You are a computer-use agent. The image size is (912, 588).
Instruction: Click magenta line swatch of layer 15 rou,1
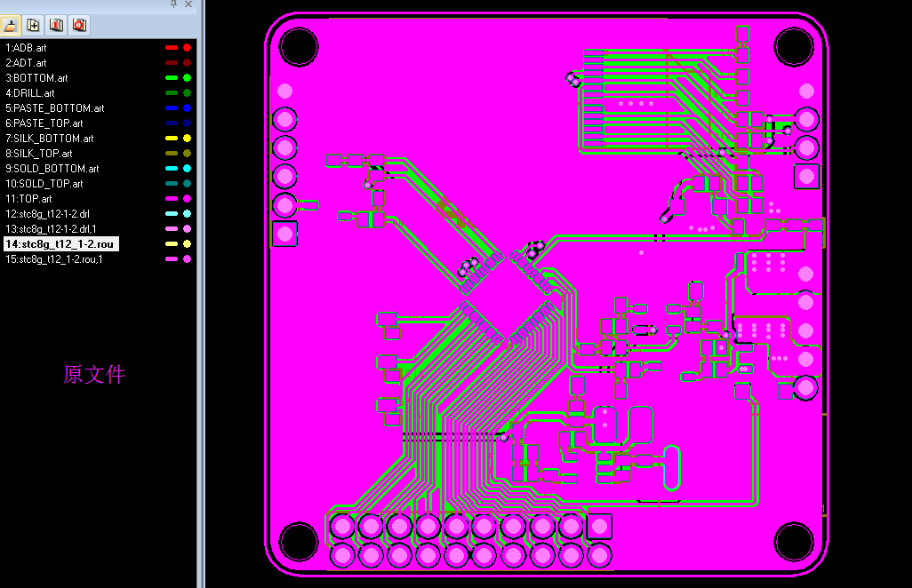coord(172,259)
